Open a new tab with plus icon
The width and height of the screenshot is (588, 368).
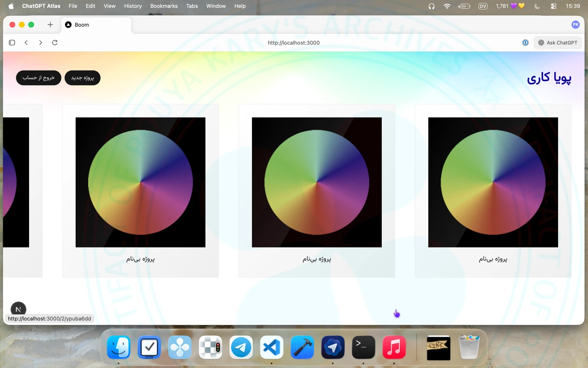coord(50,25)
